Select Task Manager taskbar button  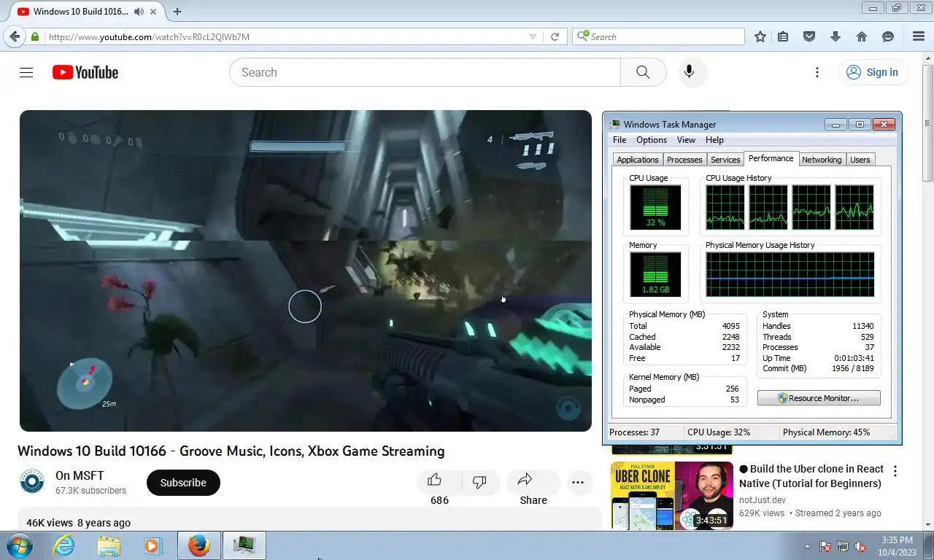click(244, 545)
